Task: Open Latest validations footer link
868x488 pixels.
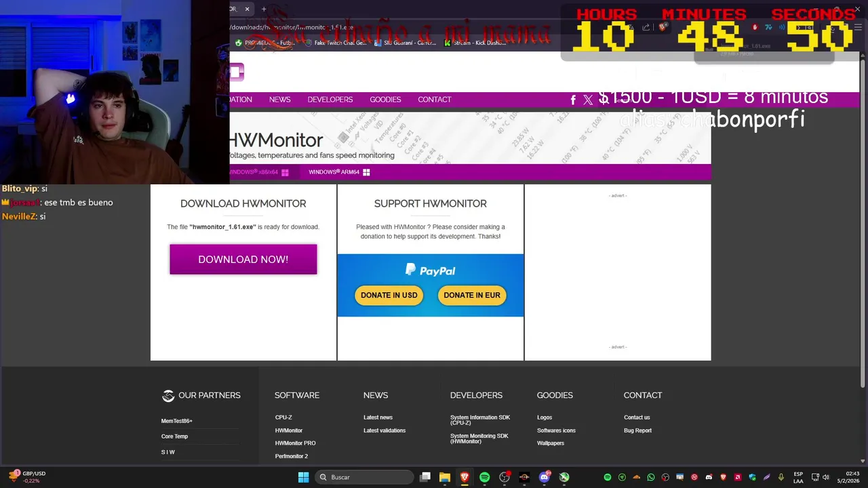Action: coord(384,430)
